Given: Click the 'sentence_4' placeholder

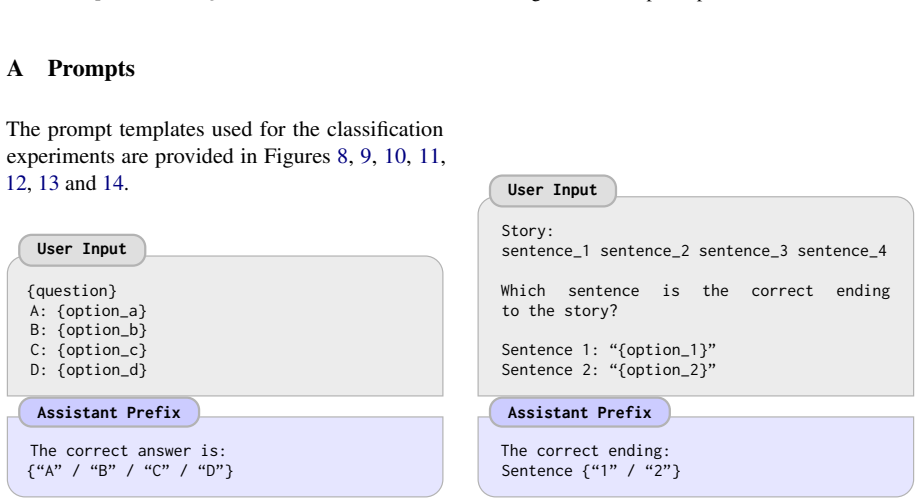Looking at the screenshot, I should pyautogui.click(x=842, y=251).
